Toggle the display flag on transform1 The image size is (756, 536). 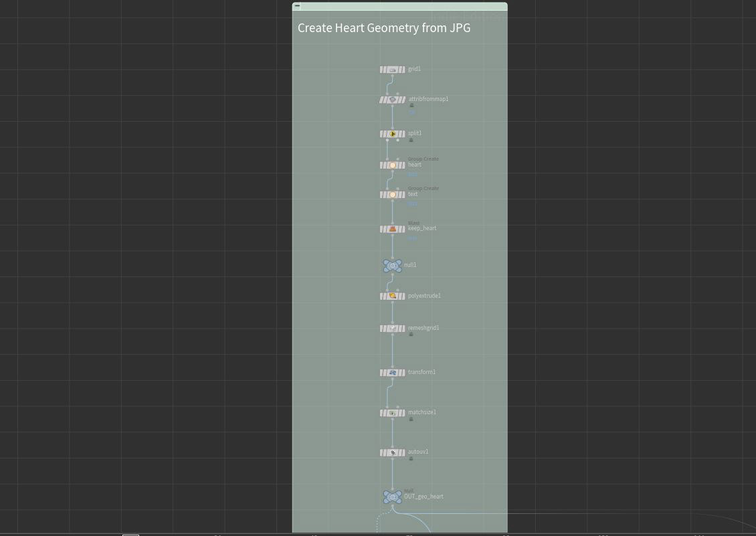coord(403,373)
